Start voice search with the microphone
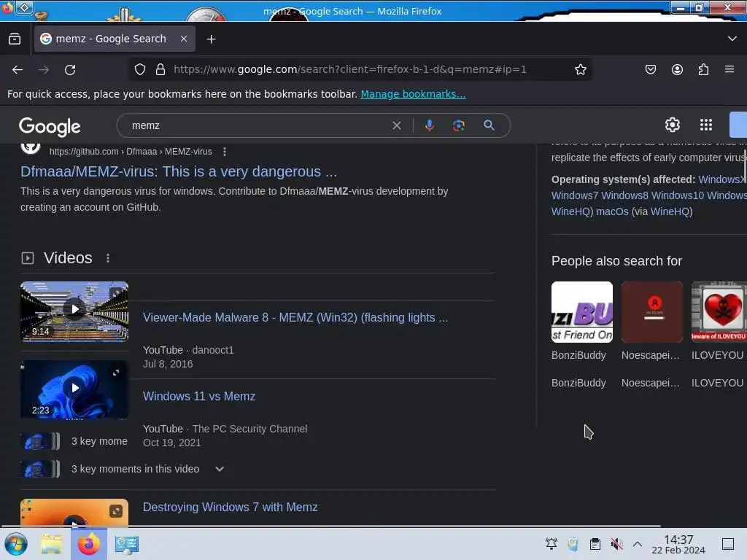 click(x=429, y=125)
